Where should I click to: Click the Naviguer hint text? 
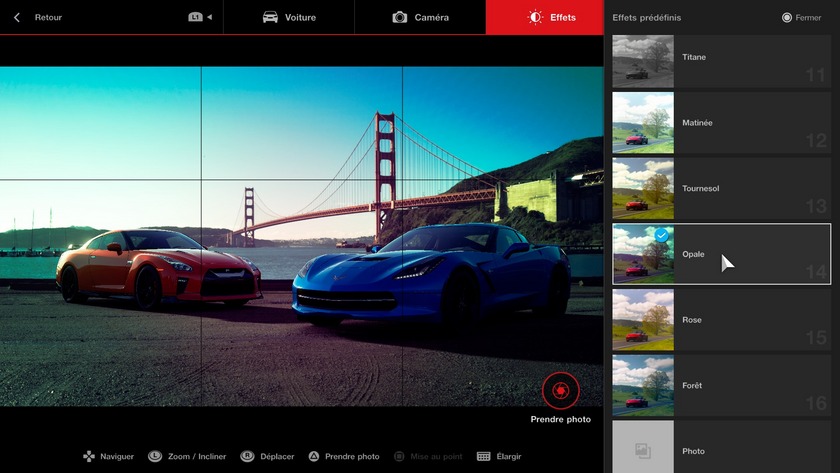pos(117,456)
